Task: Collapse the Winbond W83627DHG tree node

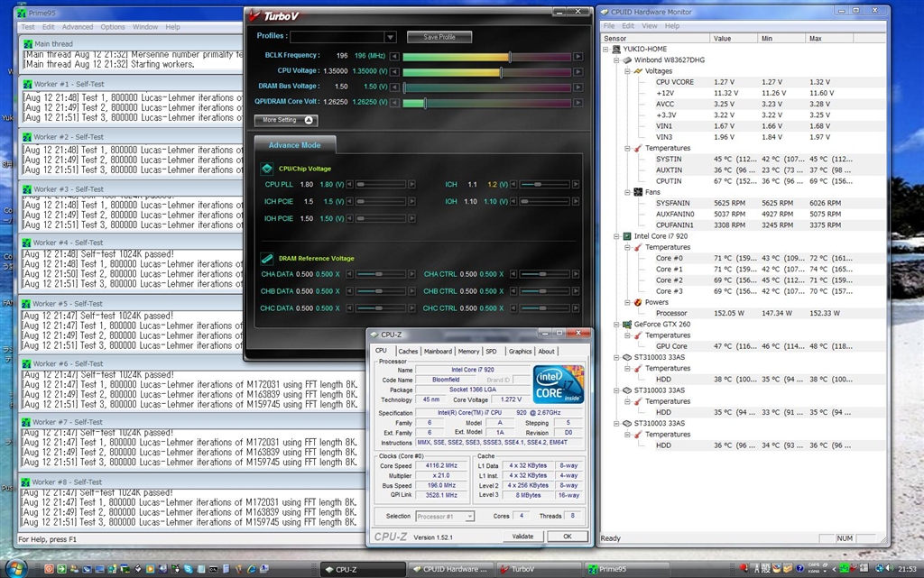Action: [x=615, y=60]
